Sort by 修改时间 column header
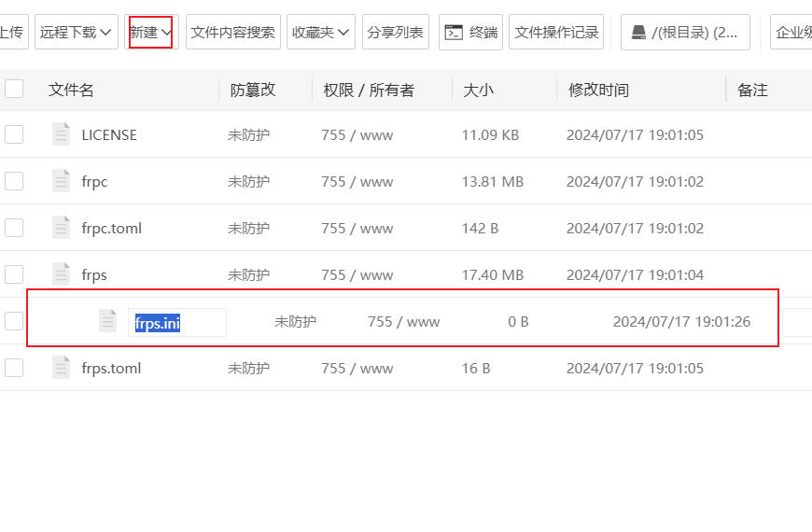The image size is (812, 532). pos(597,90)
